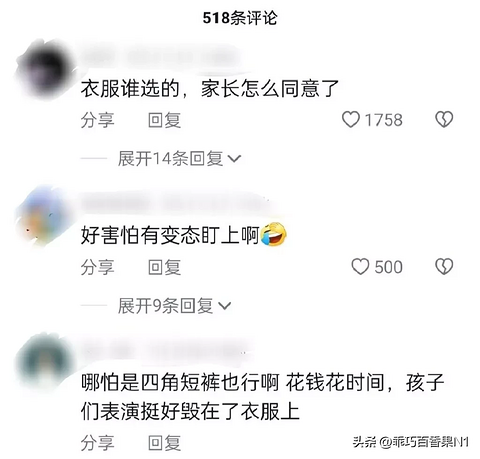Click chevron next to 展开9条回复

point(224,306)
